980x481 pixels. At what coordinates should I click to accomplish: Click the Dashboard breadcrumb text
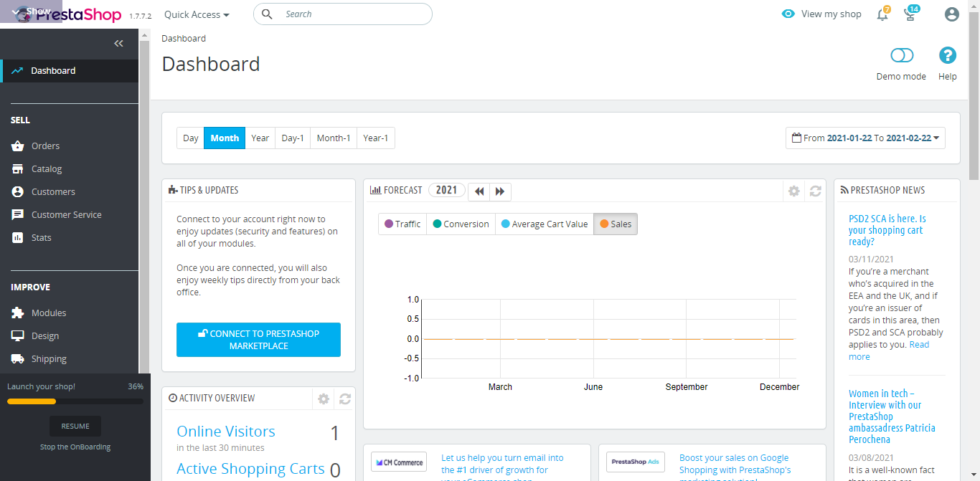click(x=184, y=39)
